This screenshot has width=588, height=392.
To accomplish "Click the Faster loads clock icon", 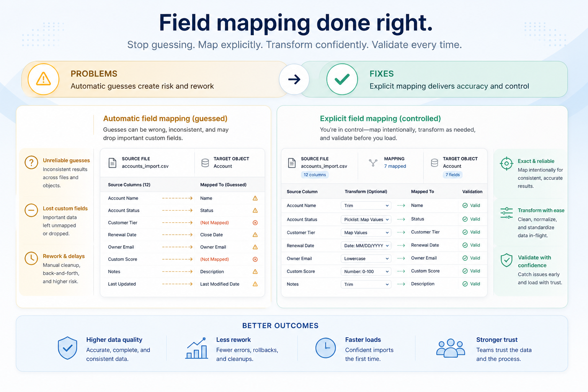I will pos(325,348).
